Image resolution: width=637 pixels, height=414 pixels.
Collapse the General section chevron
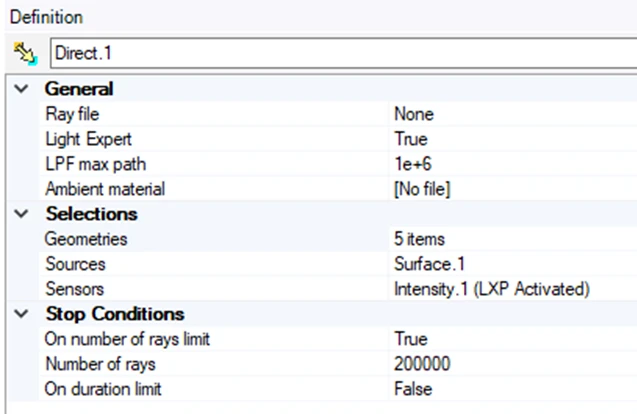point(21,89)
